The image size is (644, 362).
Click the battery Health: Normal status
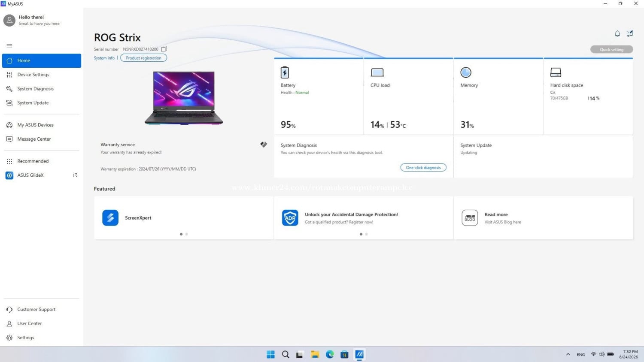(295, 93)
